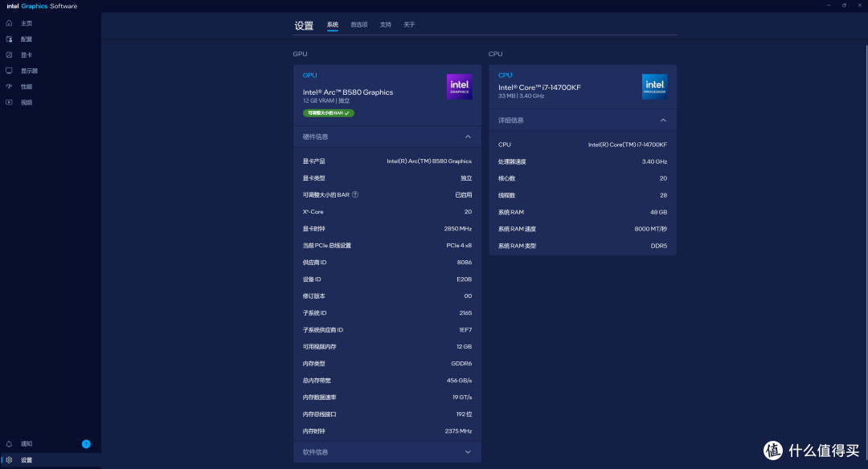This screenshot has height=469, width=868.
Task: Click the 33 MB | 3.40 GHz subtitle
Action: (x=521, y=96)
